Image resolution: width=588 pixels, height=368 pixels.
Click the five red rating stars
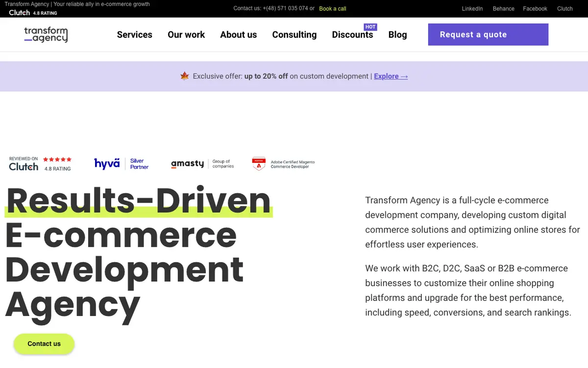click(57, 159)
